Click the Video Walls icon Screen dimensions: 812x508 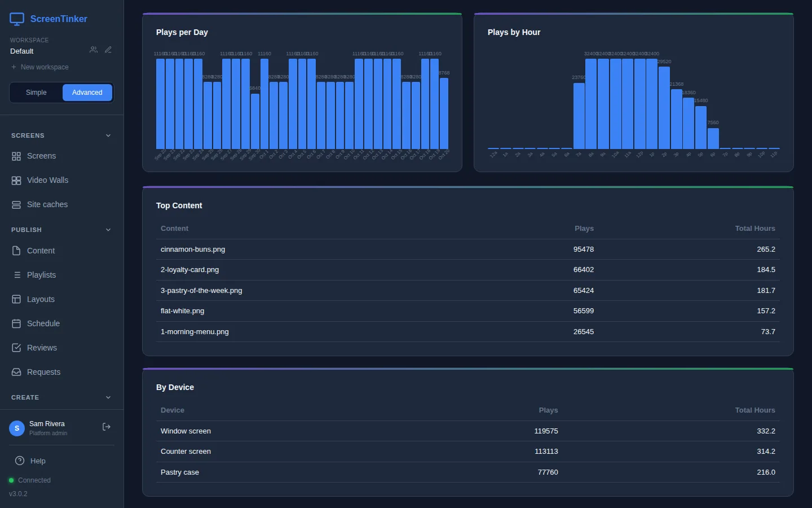[x=16, y=181]
